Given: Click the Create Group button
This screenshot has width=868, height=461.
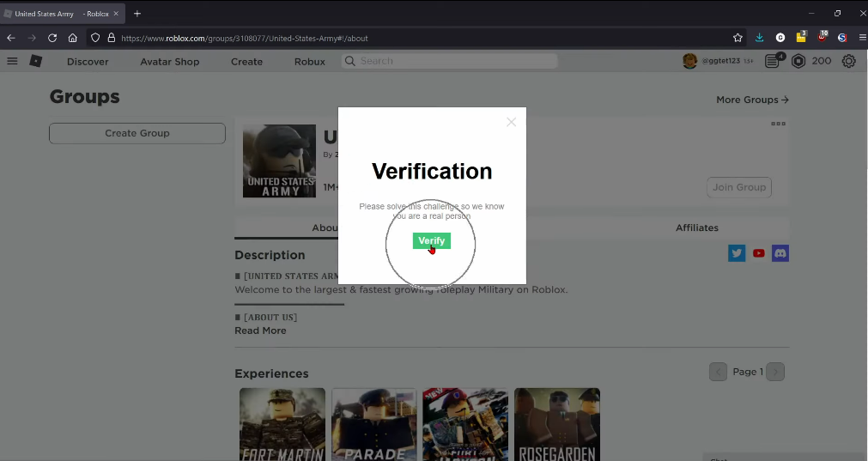Looking at the screenshot, I should [137, 133].
